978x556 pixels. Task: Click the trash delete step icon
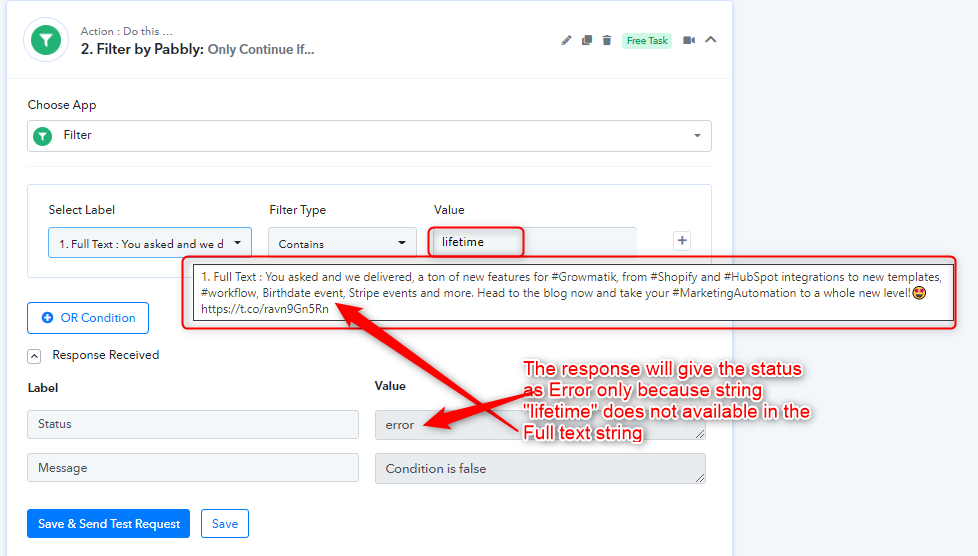(607, 41)
